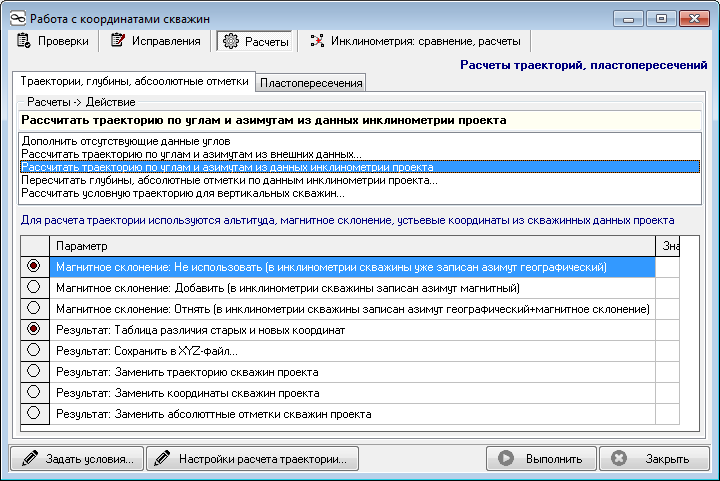
Task: Click the inclinometry comparison icon
Action: 317,41
